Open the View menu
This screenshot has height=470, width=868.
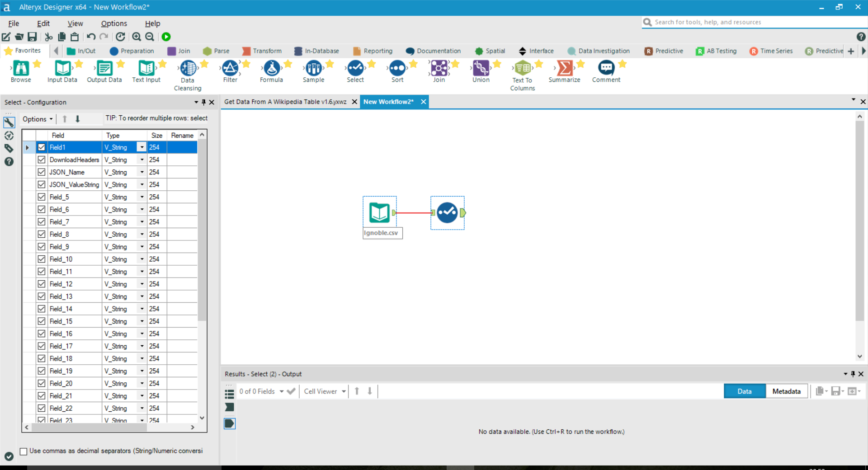[x=75, y=23]
